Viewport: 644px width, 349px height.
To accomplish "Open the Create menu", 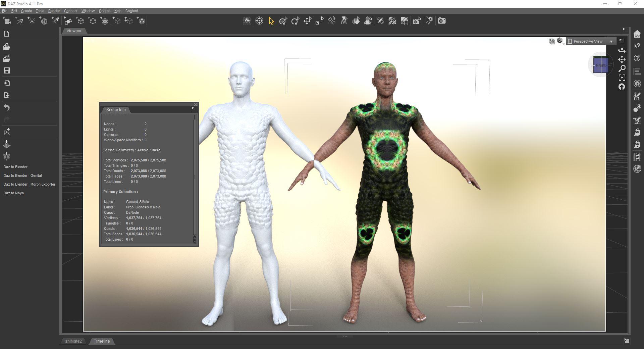I will pyautogui.click(x=26, y=11).
